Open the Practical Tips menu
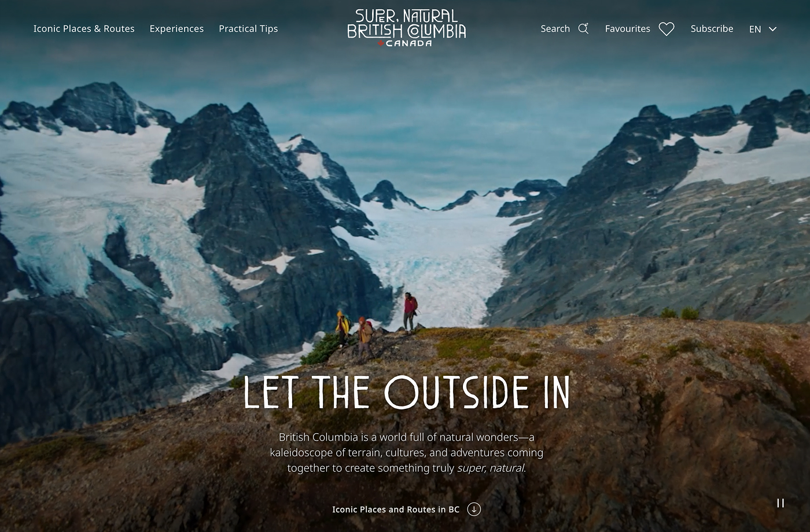 point(248,28)
